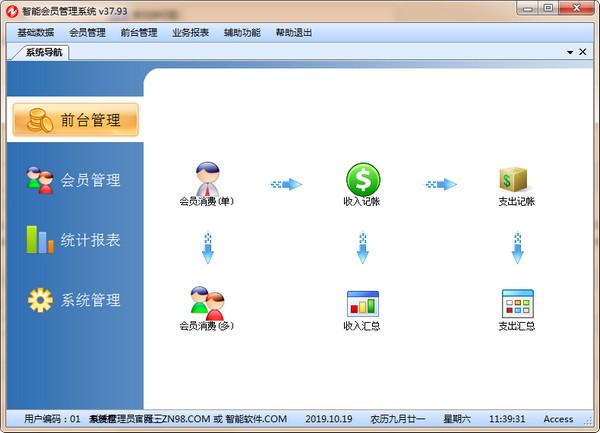Click the status bar resize grip
The image size is (600, 433).
[588, 421]
